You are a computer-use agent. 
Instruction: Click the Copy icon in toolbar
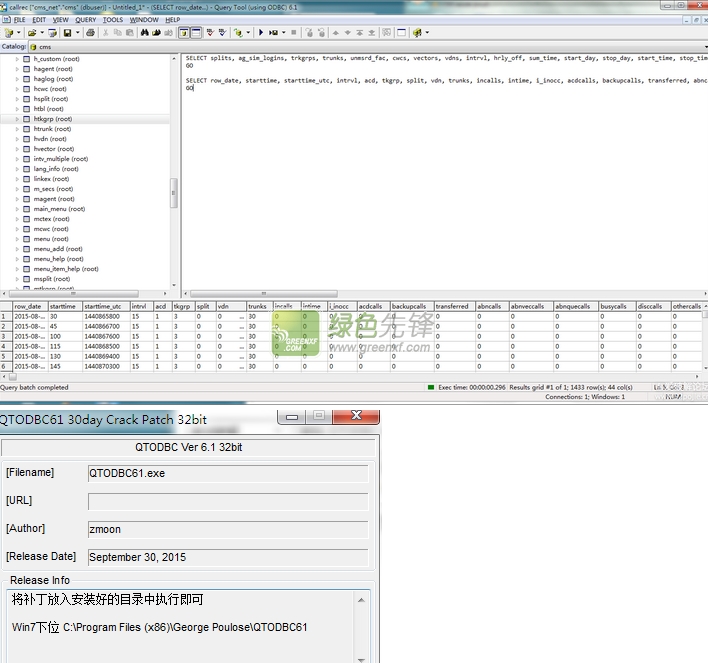click(118, 33)
